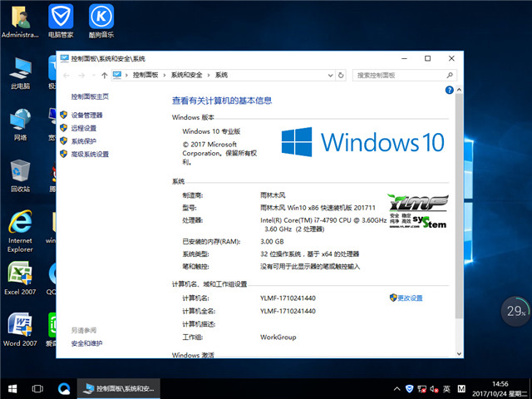Open 远程设置 link
Screen dimensions: 532x399
(x=83, y=128)
